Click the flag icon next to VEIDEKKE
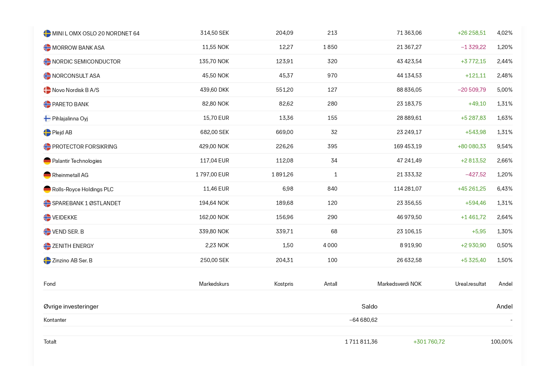 47,217
